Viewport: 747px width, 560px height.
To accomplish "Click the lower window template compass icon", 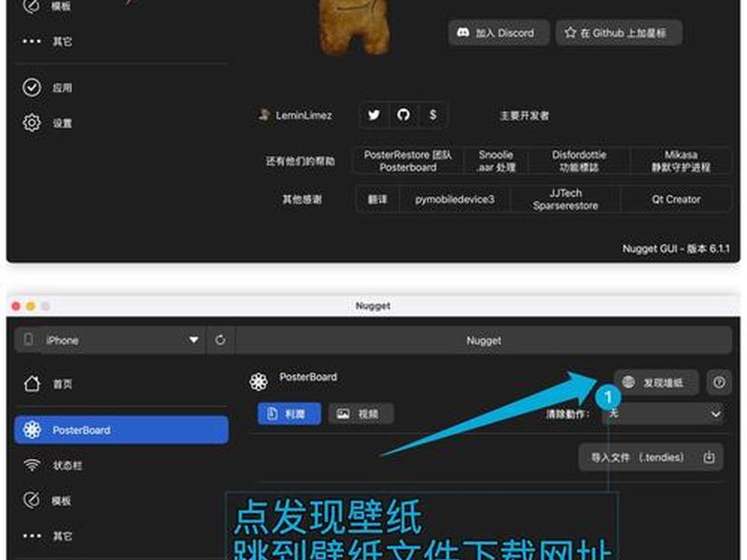I will coord(32,500).
